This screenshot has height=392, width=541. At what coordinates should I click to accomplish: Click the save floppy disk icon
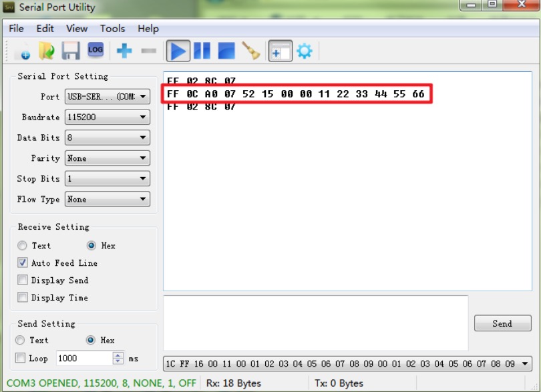tap(71, 51)
